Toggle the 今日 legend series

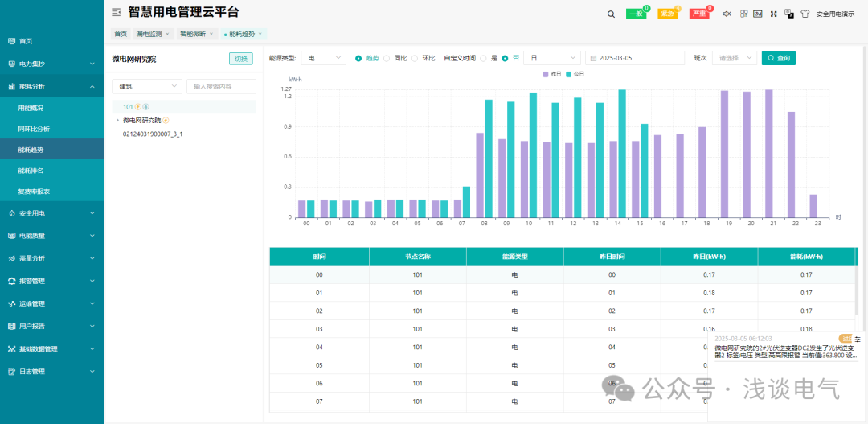[x=575, y=74]
